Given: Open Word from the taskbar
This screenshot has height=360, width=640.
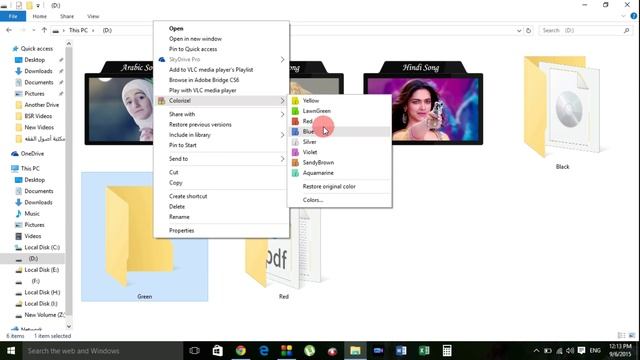Looking at the screenshot, I should (401, 351).
